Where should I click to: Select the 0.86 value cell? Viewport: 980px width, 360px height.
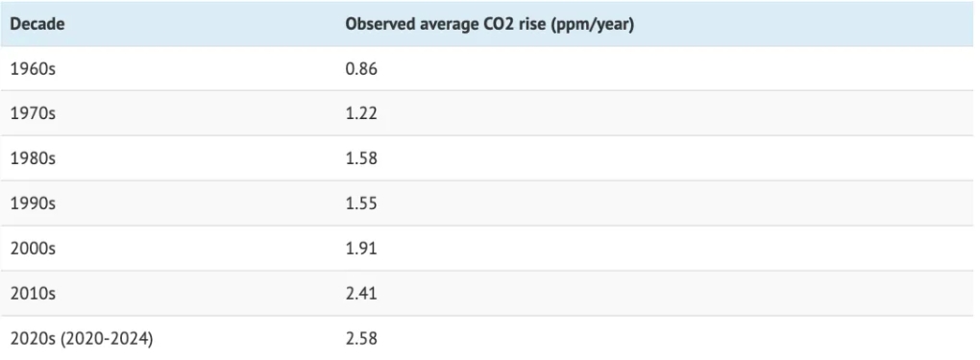click(x=658, y=69)
